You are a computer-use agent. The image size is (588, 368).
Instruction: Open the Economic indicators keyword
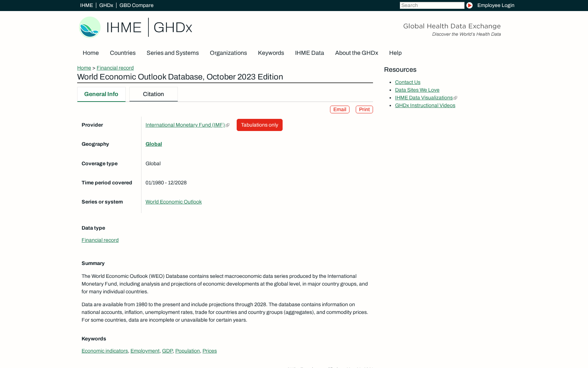click(x=105, y=351)
